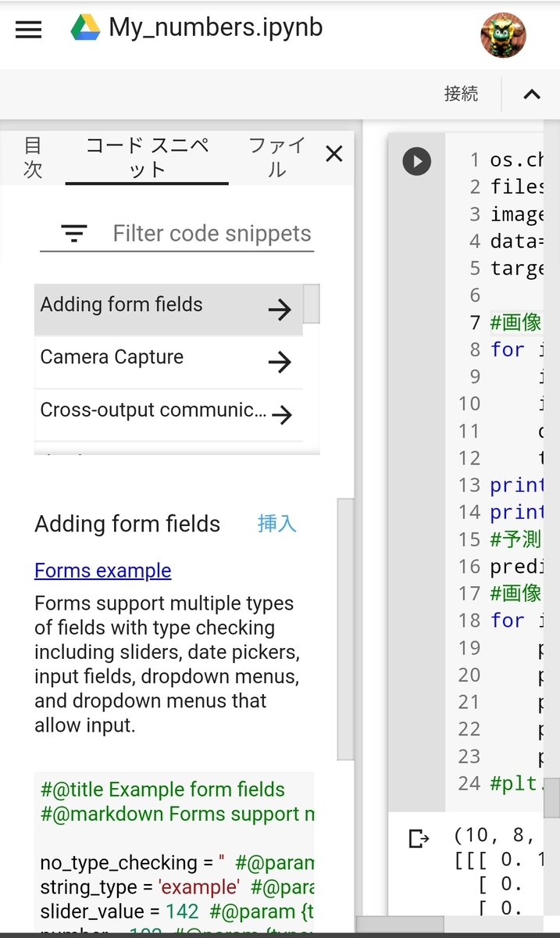Click the filter icon beside snippet search
The image size is (560, 938).
click(74, 233)
